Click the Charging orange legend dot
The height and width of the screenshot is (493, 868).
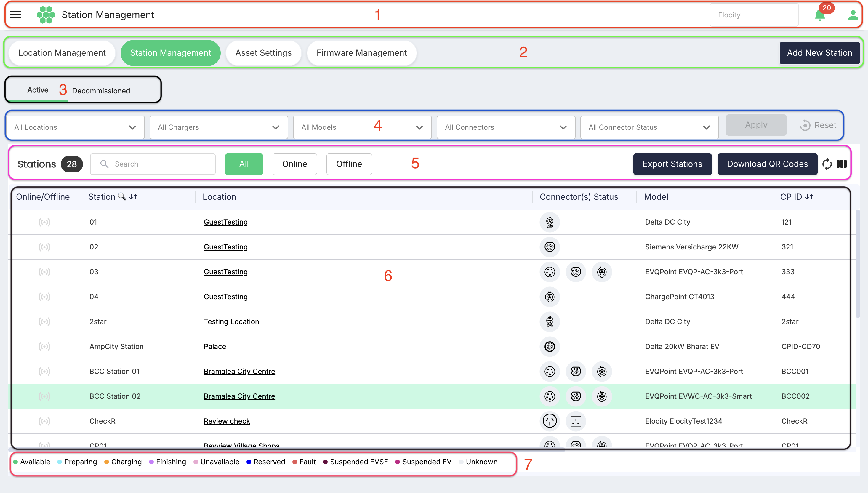coord(106,462)
